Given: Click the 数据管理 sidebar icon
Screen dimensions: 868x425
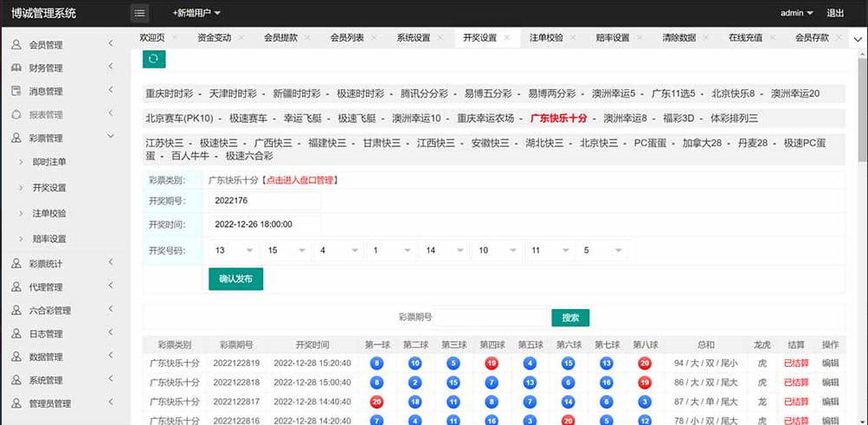Looking at the screenshot, I should pyautogui.click(x=16, y=357).
